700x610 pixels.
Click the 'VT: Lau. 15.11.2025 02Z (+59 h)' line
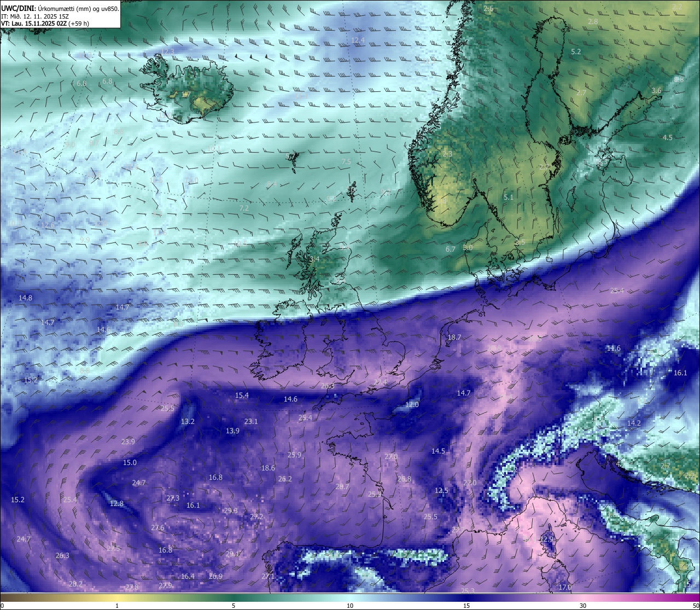[45, 24]
